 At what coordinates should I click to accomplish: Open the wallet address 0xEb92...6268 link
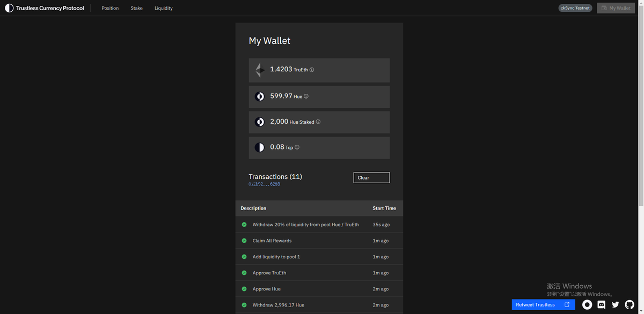click(x=264, y=183)
